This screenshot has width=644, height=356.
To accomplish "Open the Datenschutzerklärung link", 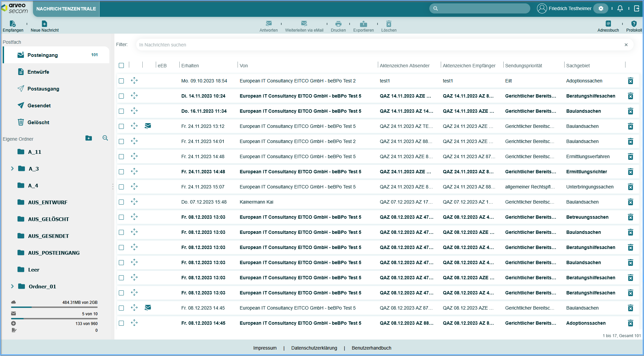I will click(x=314, y=348).
